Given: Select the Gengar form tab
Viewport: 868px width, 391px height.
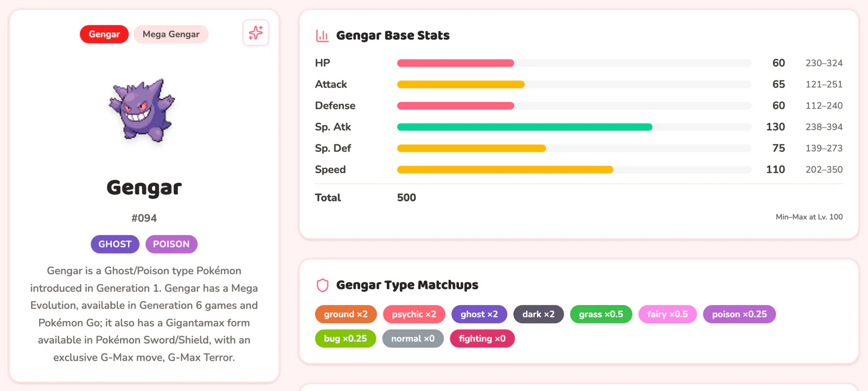Looking at the screenshot, I should pos(104,34).
